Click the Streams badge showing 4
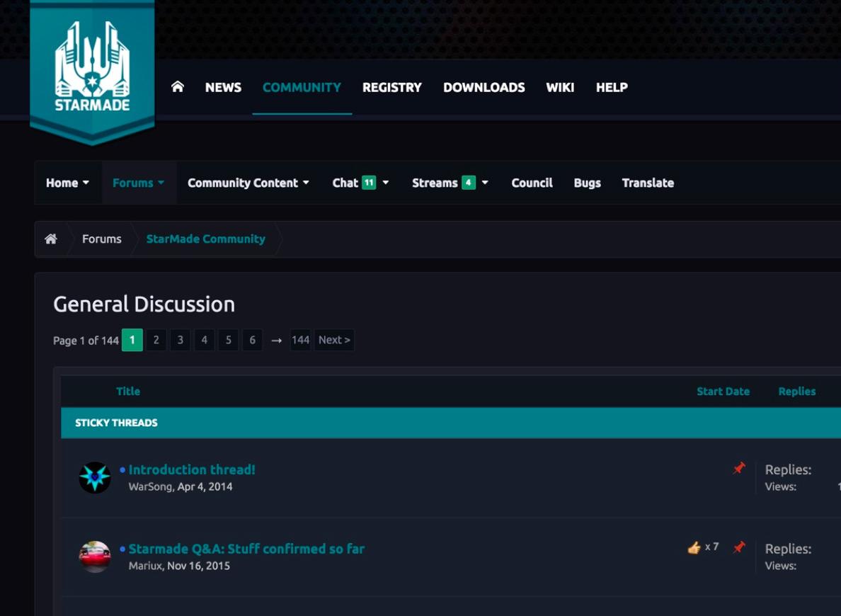Screen dimensions: 841x616 click(469, 183)
